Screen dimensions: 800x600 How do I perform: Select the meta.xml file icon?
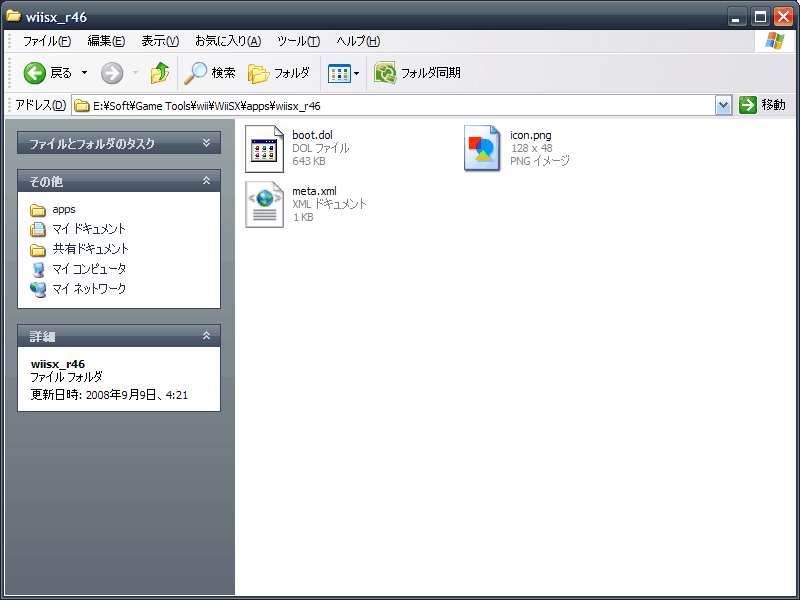click(x=264, y=205)
